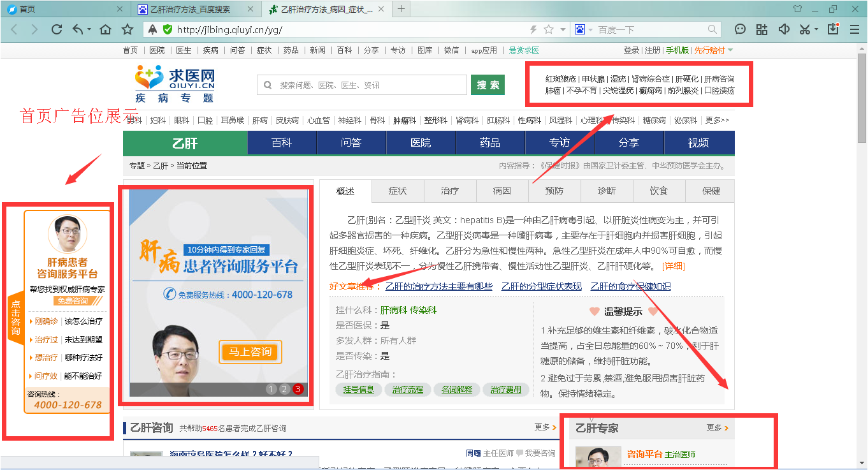The image size is (868, 470).
Task: Expand the screenshot tool dropdown arrow
Action: tap(816, 29)
